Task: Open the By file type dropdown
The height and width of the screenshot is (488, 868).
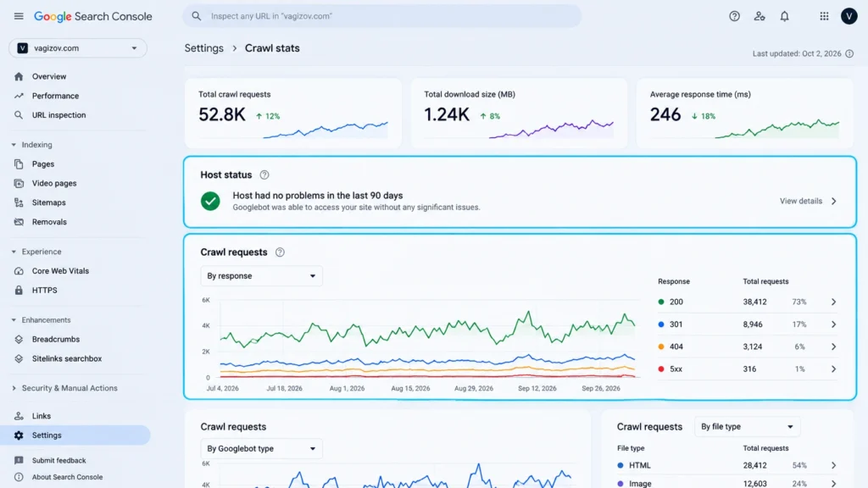Action: (x=747, y=427)
